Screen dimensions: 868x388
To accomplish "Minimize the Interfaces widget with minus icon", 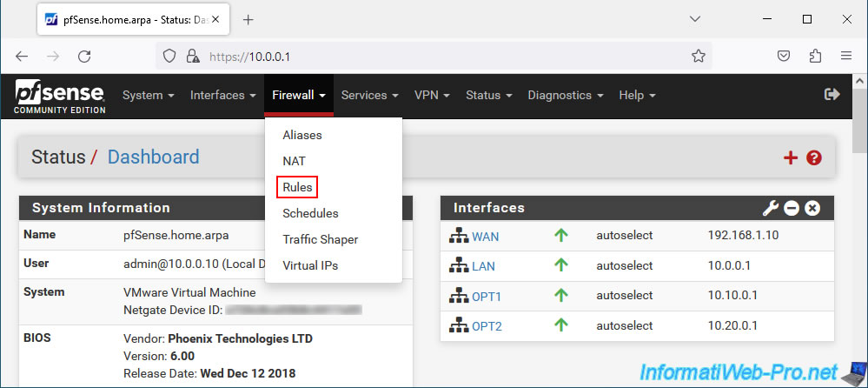I will (792, 208).
